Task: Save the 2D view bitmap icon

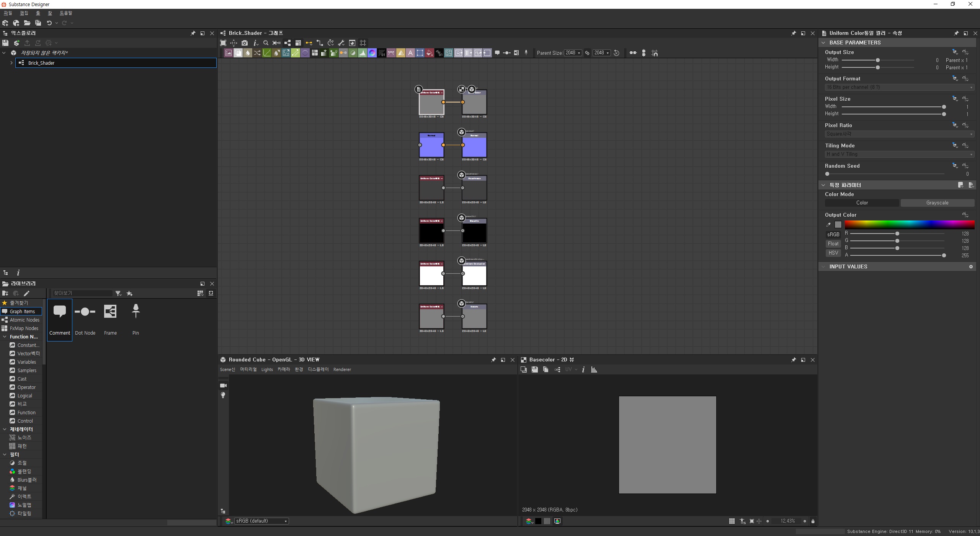Action: [535, 369]
